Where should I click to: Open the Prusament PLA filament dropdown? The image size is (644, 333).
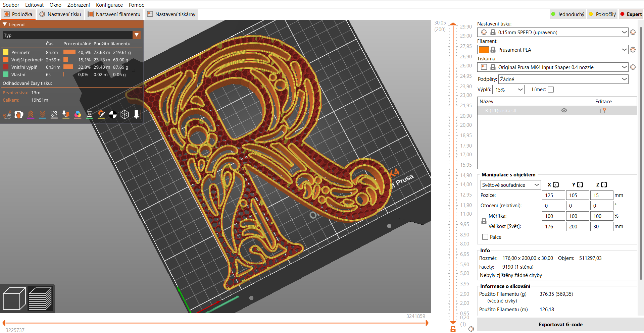[553, 50]
